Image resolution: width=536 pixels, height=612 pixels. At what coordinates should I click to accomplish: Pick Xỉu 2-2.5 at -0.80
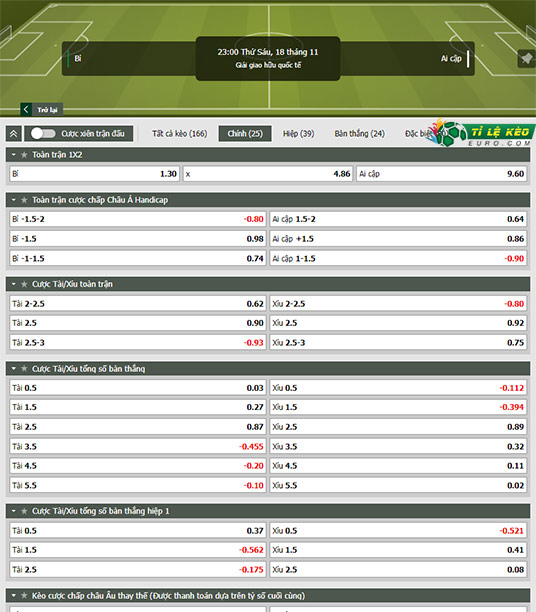pos(398,304)
